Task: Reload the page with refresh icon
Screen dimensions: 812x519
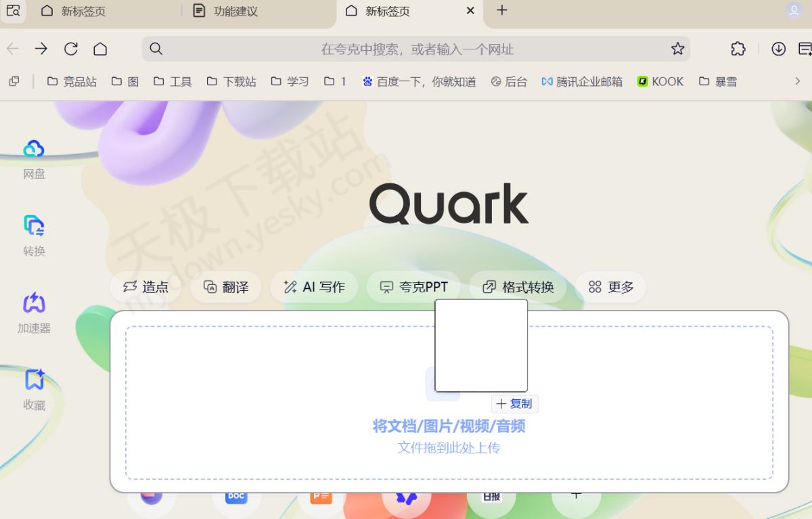Action: tap(71, 49)
